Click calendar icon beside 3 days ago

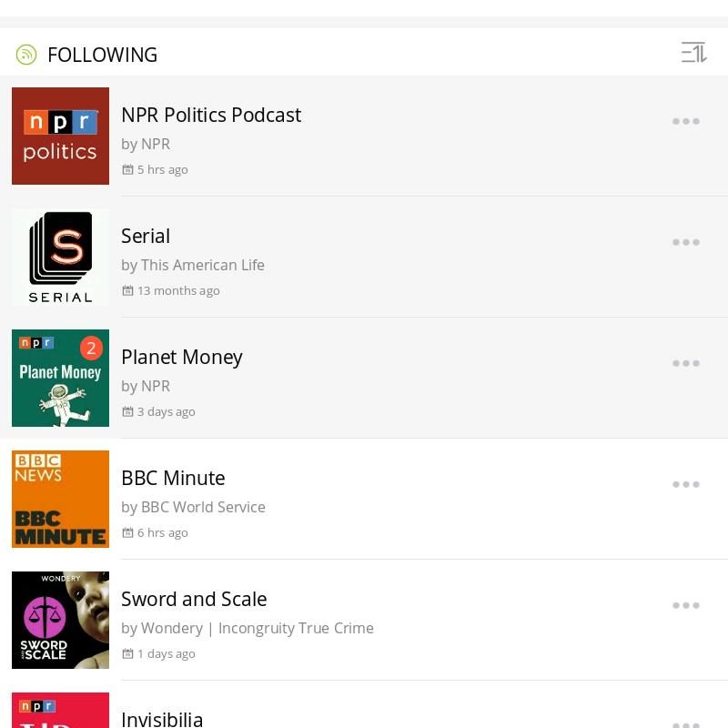[127, 411]
